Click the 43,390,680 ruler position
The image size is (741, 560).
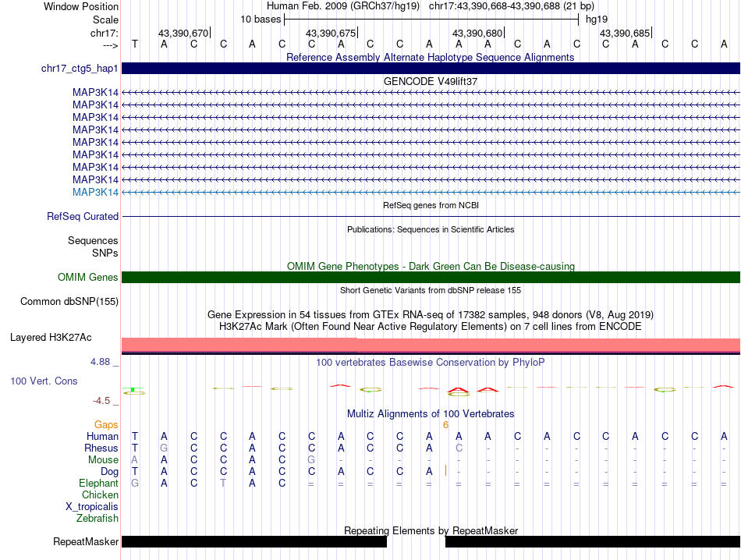tap(477, 33)
